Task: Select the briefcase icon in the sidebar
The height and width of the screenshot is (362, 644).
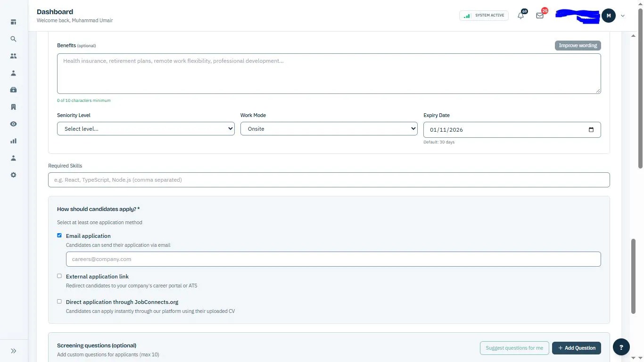Action: [13, 90]
